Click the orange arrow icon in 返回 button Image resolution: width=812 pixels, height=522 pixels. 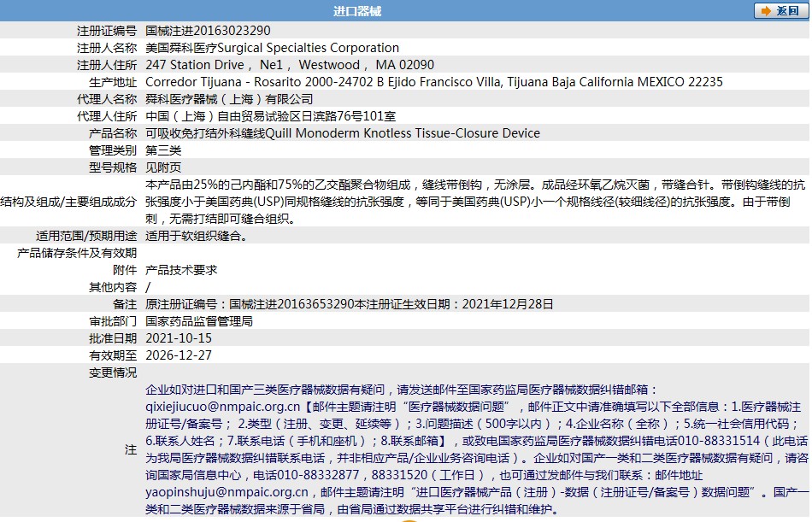[x=766, y=11]
